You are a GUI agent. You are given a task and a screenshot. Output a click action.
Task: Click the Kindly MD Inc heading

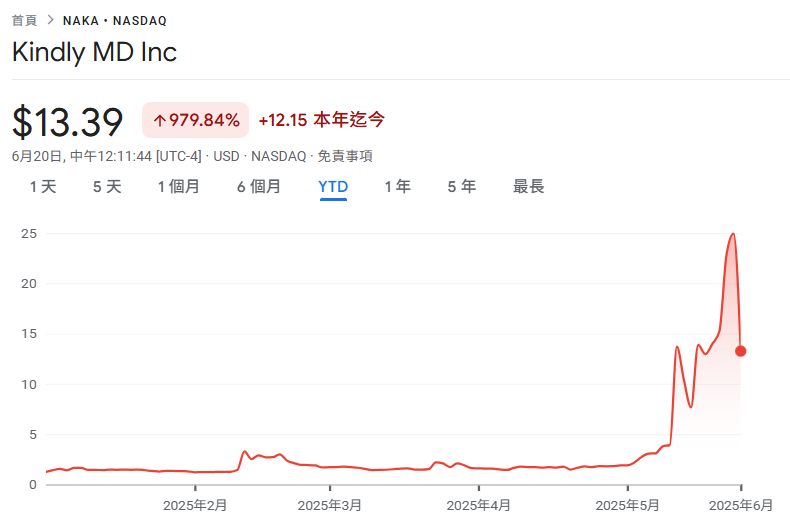[x=94, y=53]
